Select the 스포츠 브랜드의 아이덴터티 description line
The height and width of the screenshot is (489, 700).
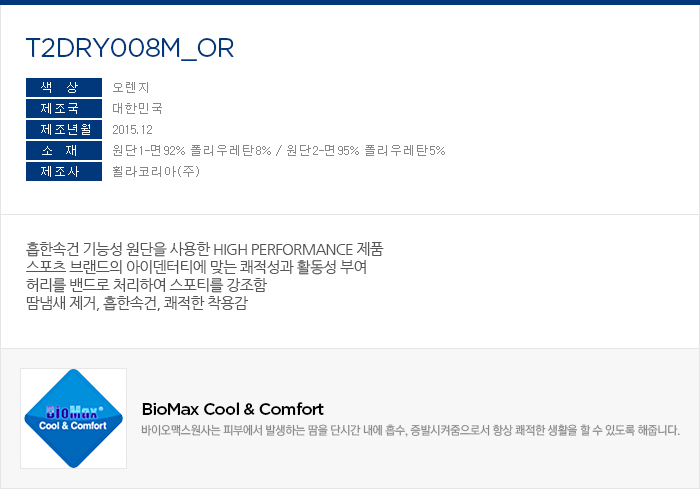point(197,267)
